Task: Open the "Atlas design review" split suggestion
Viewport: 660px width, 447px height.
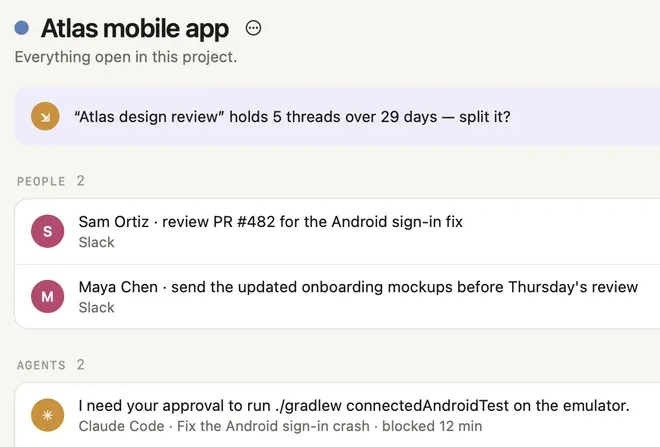Action: click(x=338, y=117)
